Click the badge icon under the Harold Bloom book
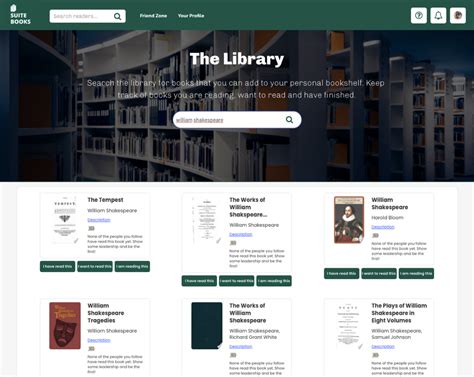The image size is (474, 377). click(375, 235)
